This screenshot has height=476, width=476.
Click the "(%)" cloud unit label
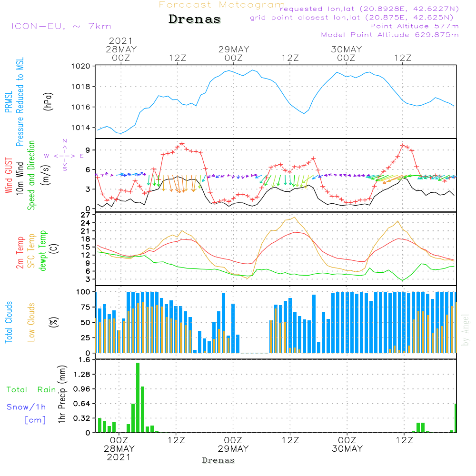pyautogui.click(x=53, y=322)
